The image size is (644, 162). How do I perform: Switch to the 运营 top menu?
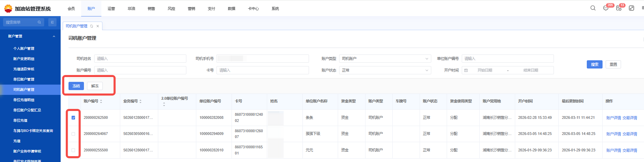(111, 9)
